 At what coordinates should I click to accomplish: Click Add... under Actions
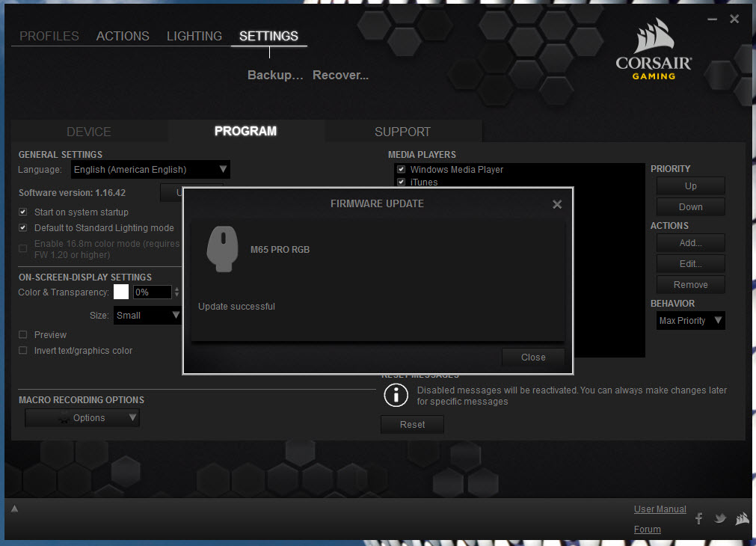690,243
